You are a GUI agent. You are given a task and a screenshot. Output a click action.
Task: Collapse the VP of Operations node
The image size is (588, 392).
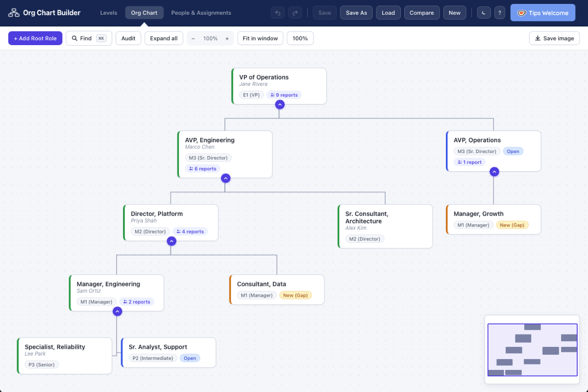tap(279, 104)
